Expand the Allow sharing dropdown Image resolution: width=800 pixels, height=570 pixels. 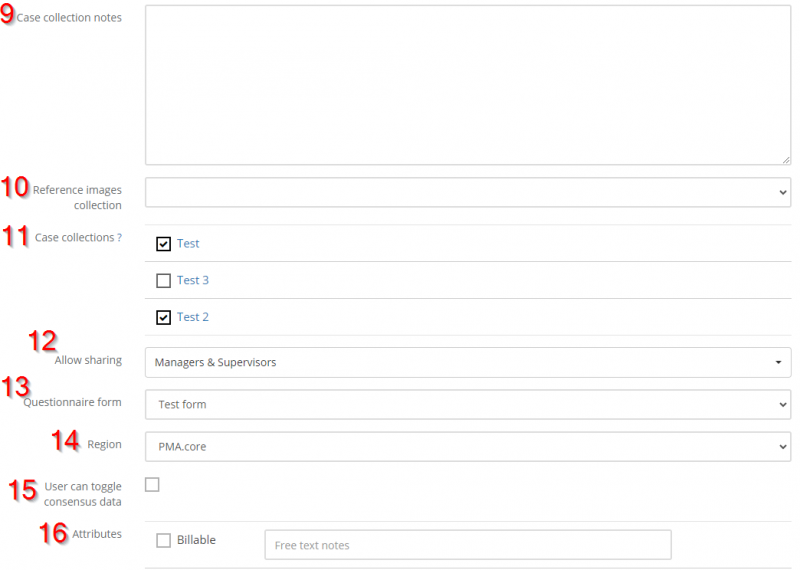click(467, 362)
